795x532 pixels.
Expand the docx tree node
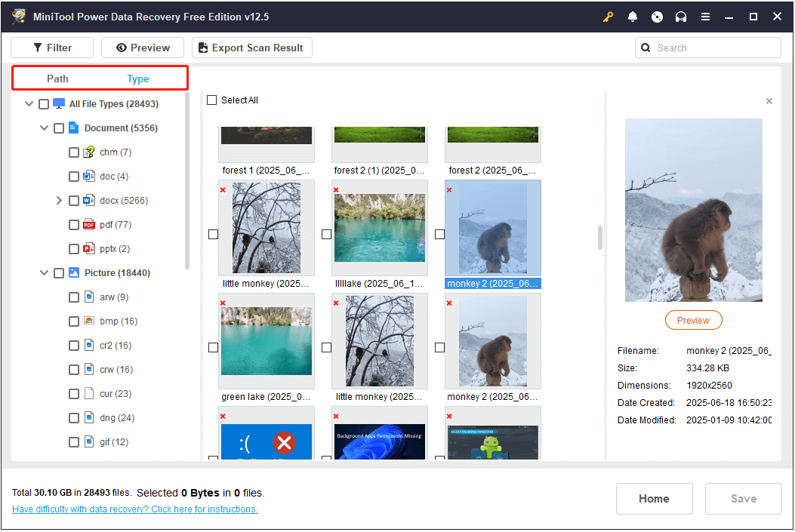point(59,201)
